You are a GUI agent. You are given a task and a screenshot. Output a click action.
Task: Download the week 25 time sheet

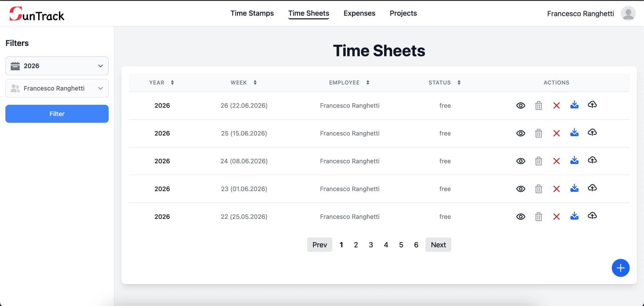[x=574, y=132]
